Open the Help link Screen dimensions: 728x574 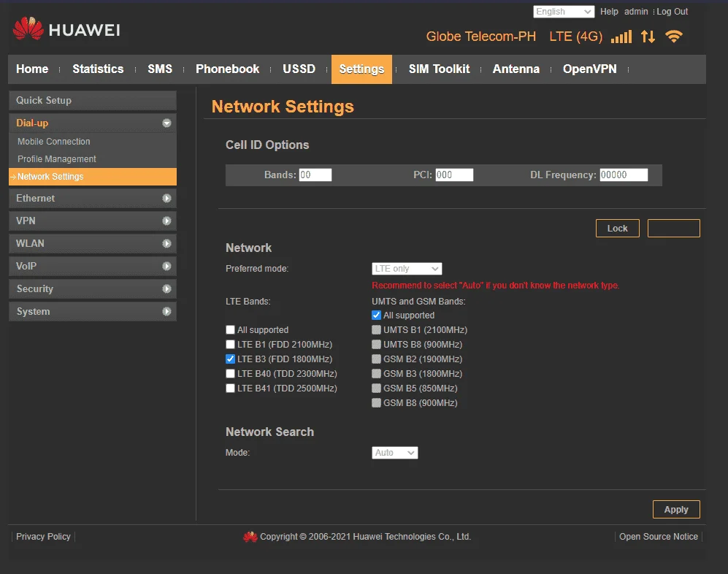(609, 12)
